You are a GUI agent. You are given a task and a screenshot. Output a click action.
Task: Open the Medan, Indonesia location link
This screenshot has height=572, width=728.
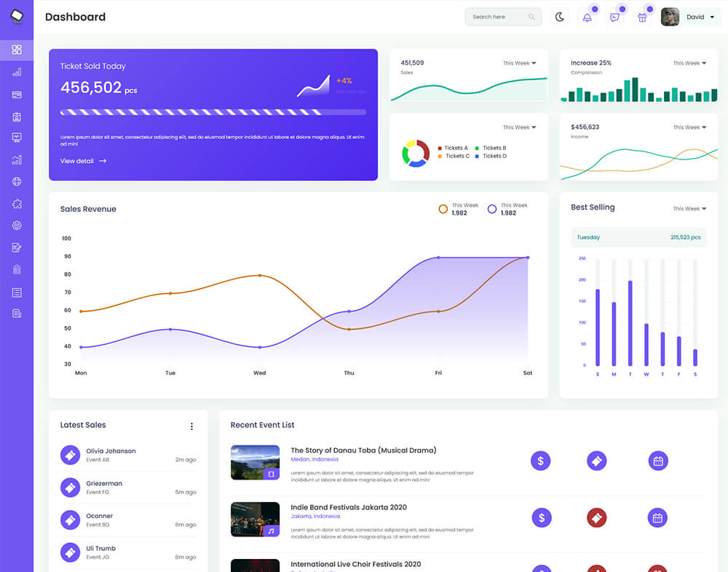(315, 460)
